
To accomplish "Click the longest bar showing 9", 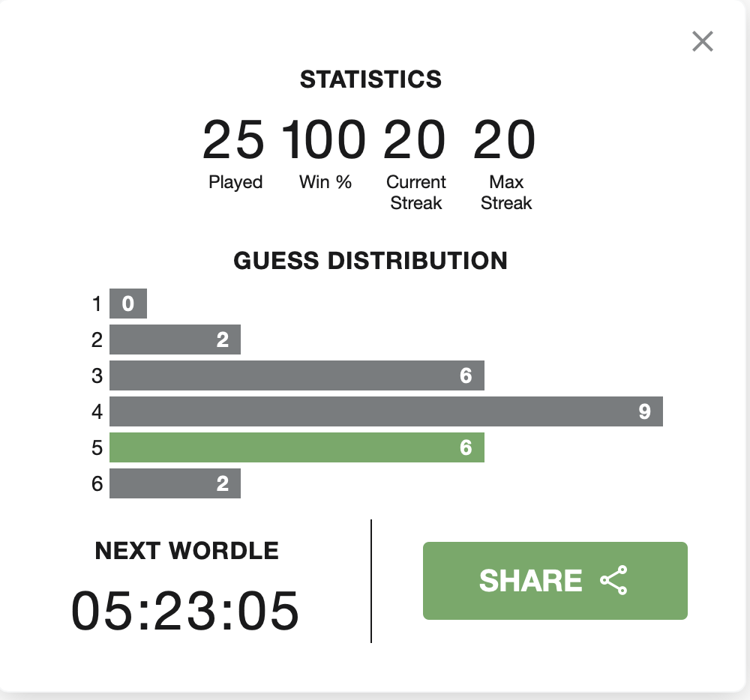I will (x=386, y=411).
